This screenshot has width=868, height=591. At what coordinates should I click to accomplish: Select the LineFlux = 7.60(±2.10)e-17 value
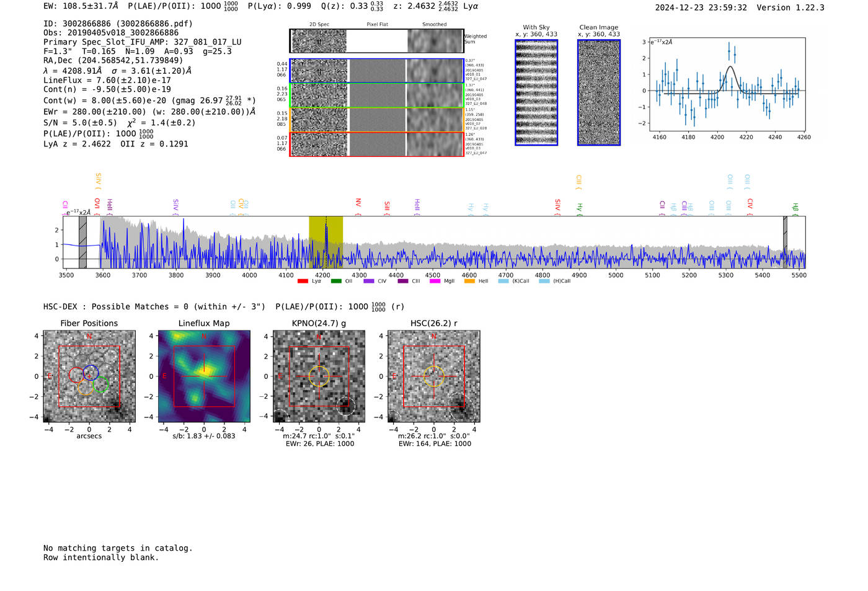(x=107, y=81)
